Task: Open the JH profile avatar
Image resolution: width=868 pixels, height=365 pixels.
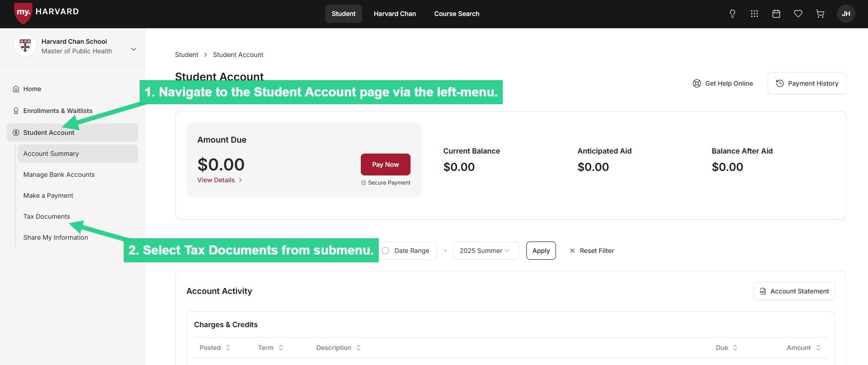Action: pos(846,14)
